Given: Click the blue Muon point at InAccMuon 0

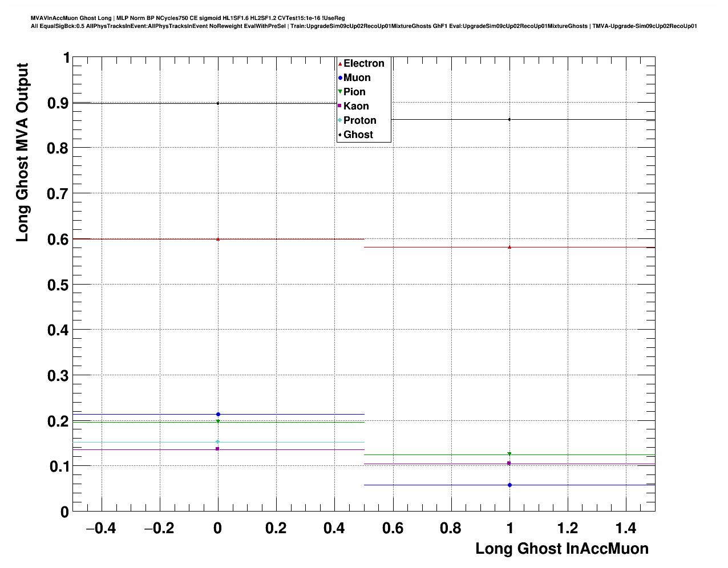Looking at the screenshot, I should tap(218, 414).
